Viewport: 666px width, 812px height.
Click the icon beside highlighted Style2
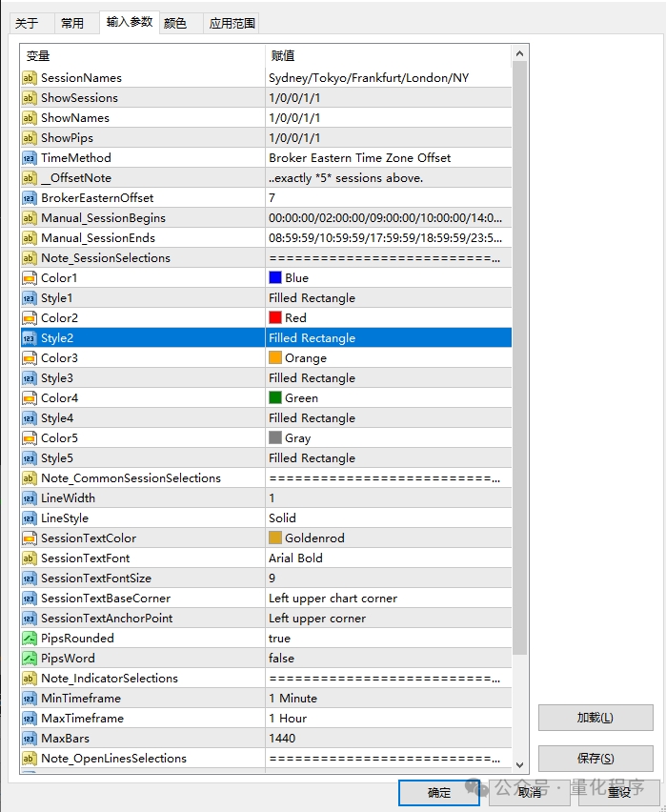29,338
